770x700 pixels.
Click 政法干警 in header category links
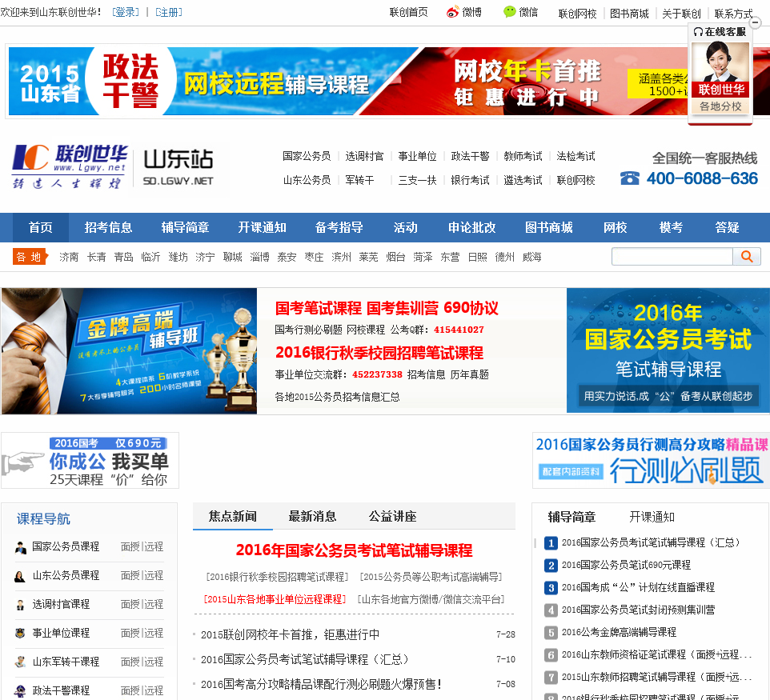click(x=471, y=156)
